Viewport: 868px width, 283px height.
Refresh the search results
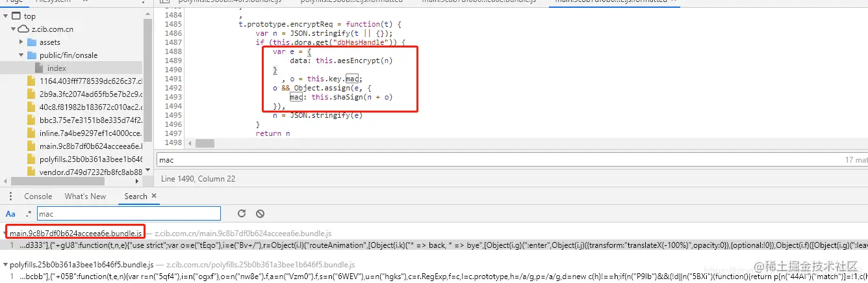(x=242, y=213)
